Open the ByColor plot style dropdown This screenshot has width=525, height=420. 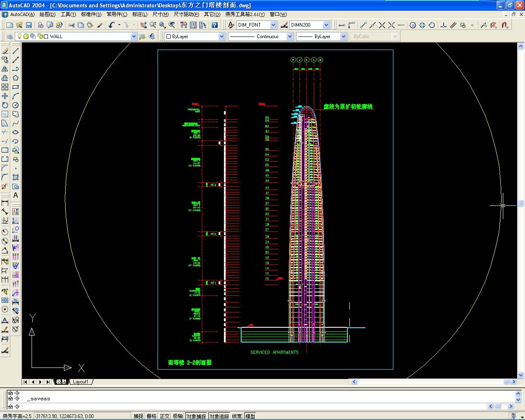(x=395, y=37)
